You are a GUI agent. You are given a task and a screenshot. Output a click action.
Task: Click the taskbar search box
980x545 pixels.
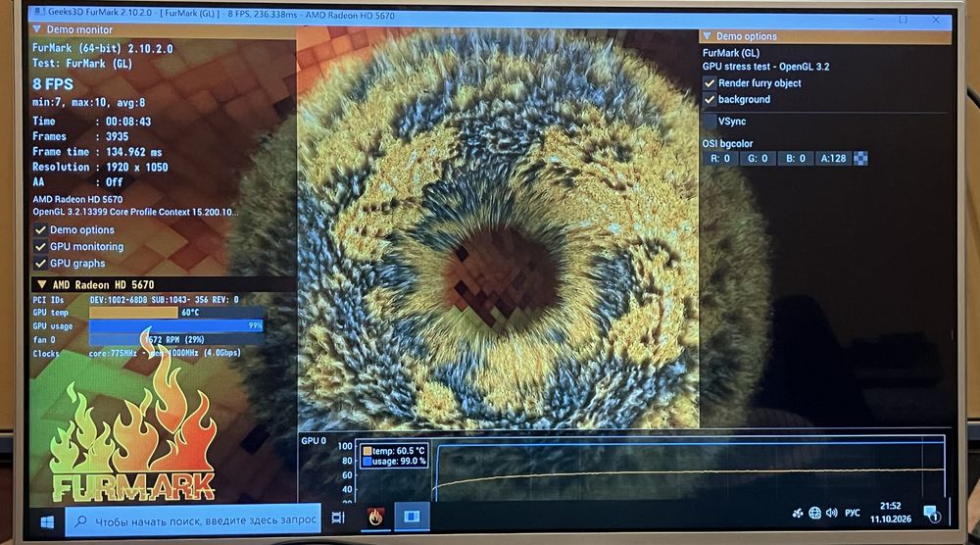point(193,520)
